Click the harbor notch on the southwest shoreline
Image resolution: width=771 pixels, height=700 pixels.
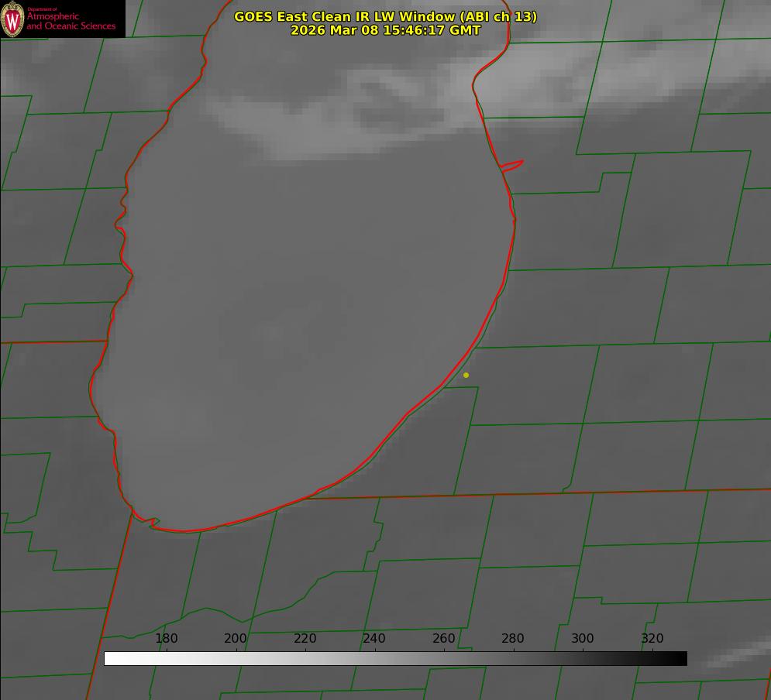pos(153,523)
